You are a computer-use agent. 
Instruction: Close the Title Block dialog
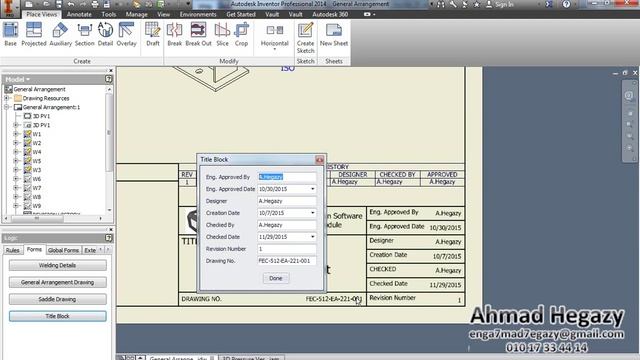319,160
